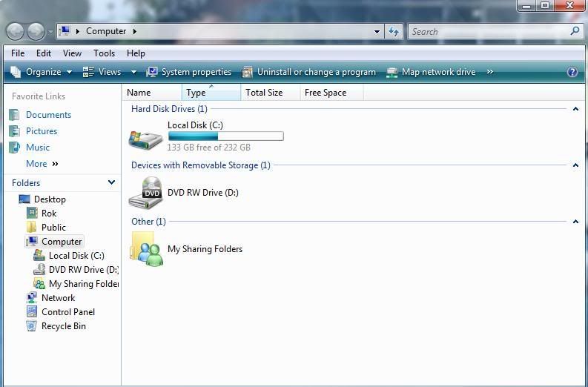This screenshot has width=588, height=387.
Task: Open the blue Help question icon
Action: point(572,72)
